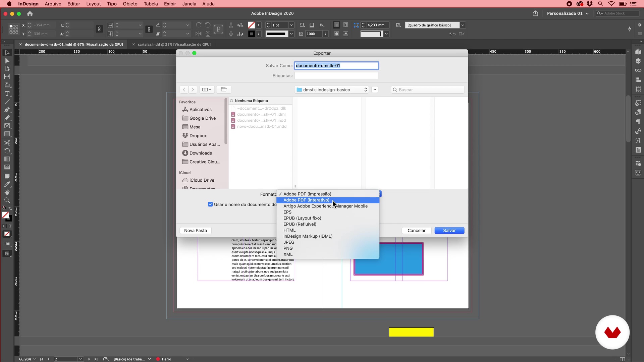Open stroke style dropdown
Screen dimensions: 644x362
pos(291,34)
